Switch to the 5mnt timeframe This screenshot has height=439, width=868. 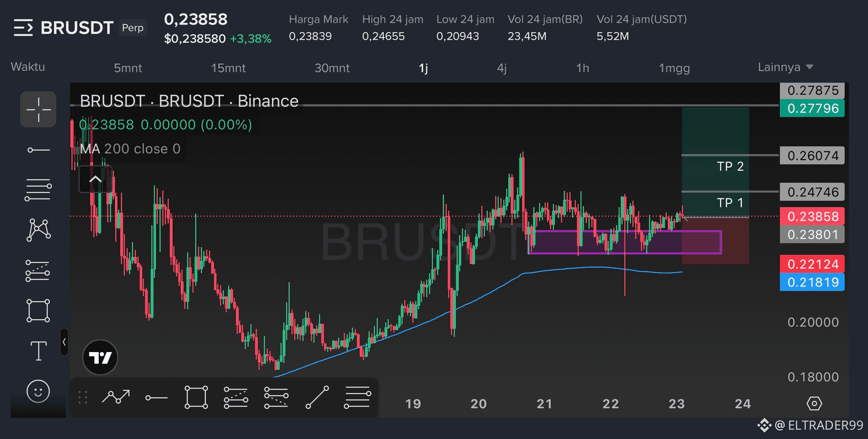click(128, 68)
